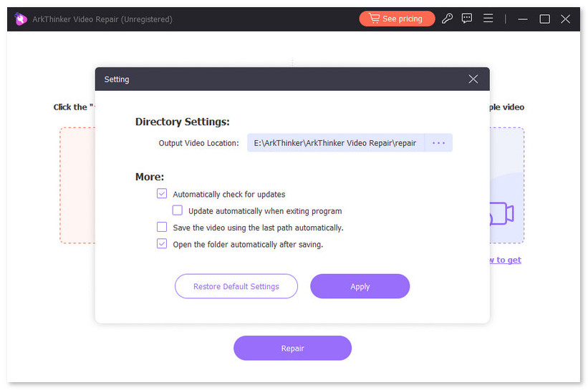This screenshot has width=588, height=390.
Task: Maximize the ArkThinker Video Repair window
Action: click(x=544, y=19)
